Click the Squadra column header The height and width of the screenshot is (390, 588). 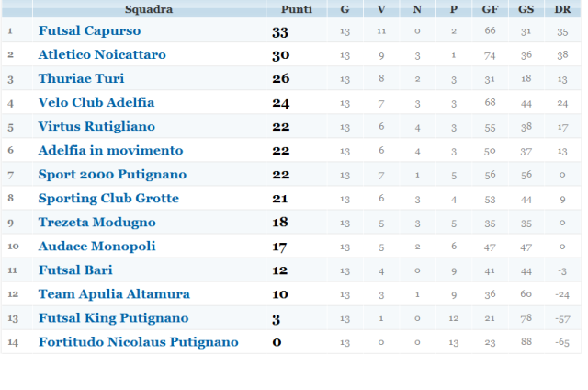pyautogui.click(x=149, y=9)
